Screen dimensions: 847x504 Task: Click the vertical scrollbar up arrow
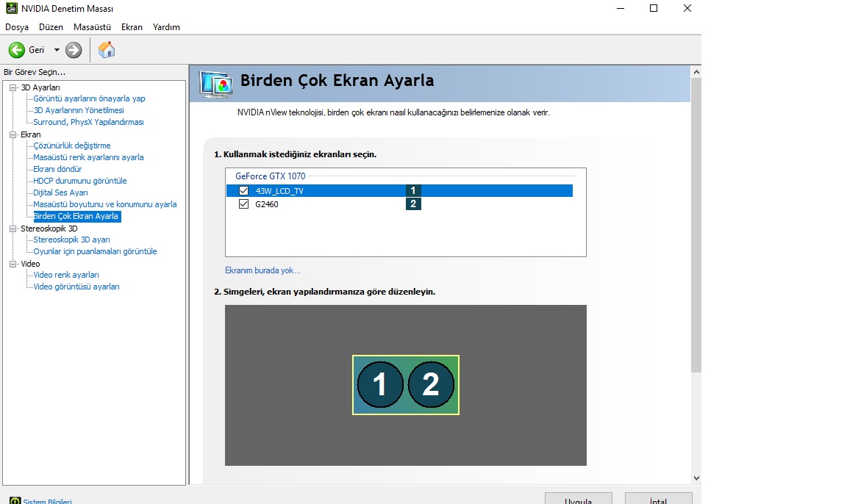(x=696, y=72)
